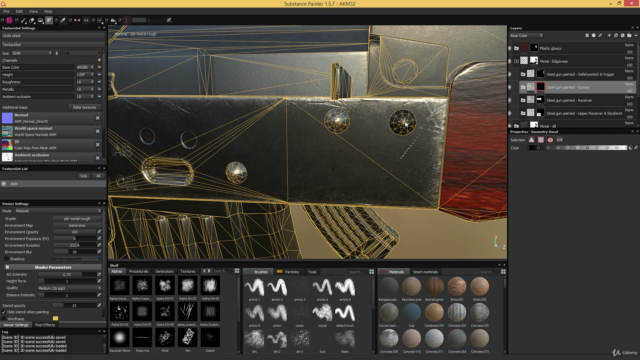Switch the Alphas shelf to grid view
640x360 pixels.
(237, 271)
